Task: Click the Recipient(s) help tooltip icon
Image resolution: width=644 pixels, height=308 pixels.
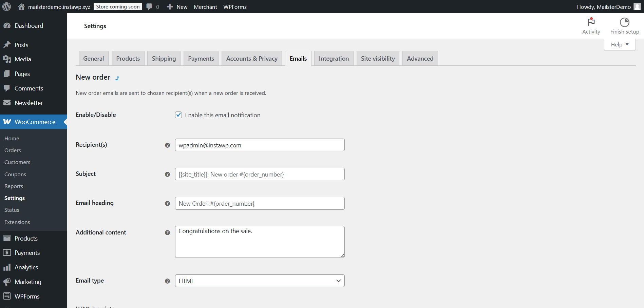Action: (x=167, y=145)
